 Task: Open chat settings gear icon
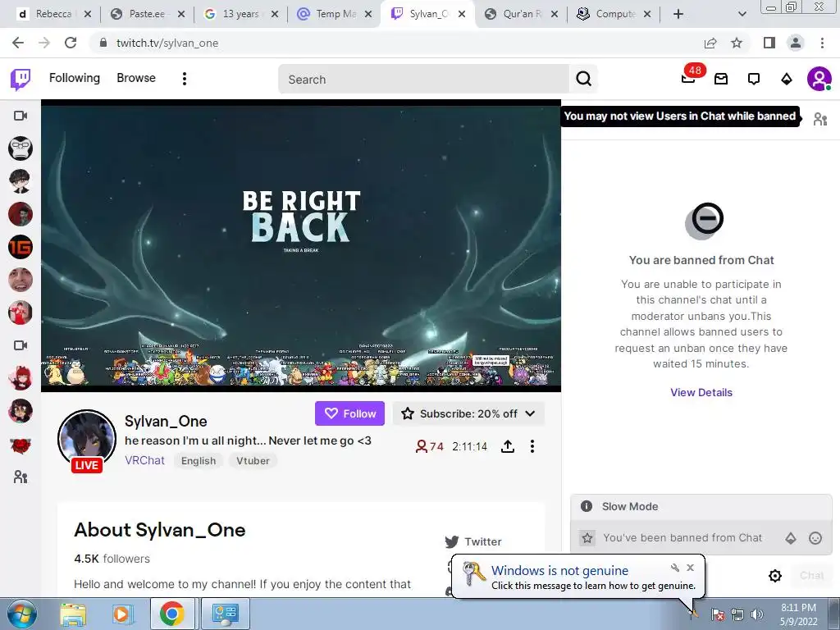774,576
